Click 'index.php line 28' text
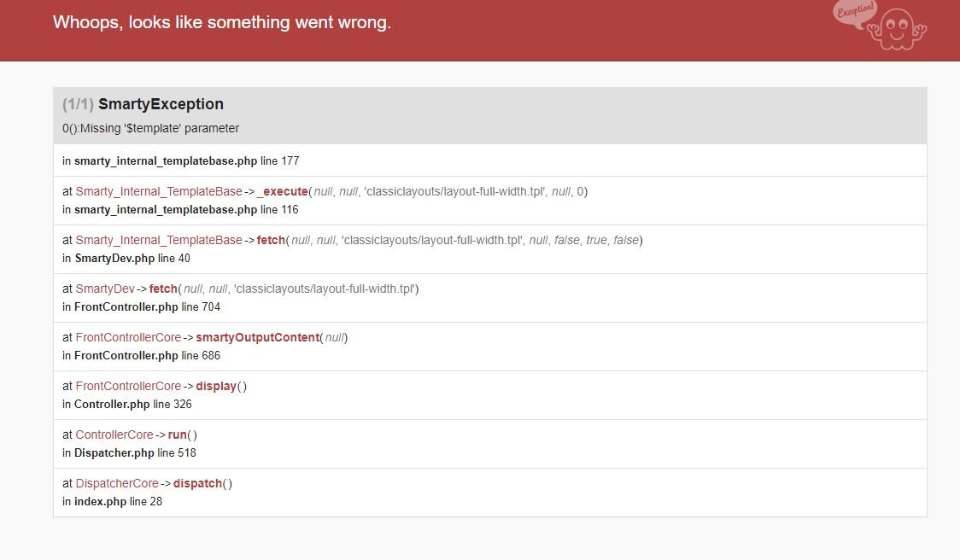 point(118,502)
